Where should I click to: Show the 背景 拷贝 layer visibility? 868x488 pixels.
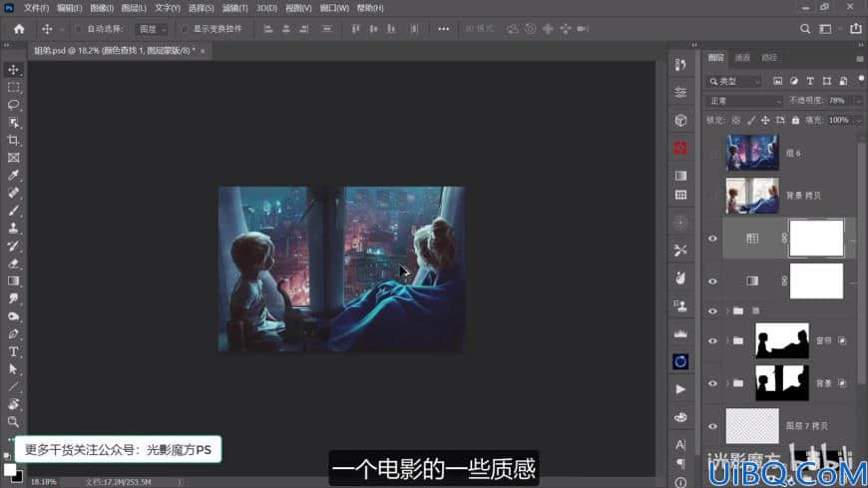click(x=712, y=196)
